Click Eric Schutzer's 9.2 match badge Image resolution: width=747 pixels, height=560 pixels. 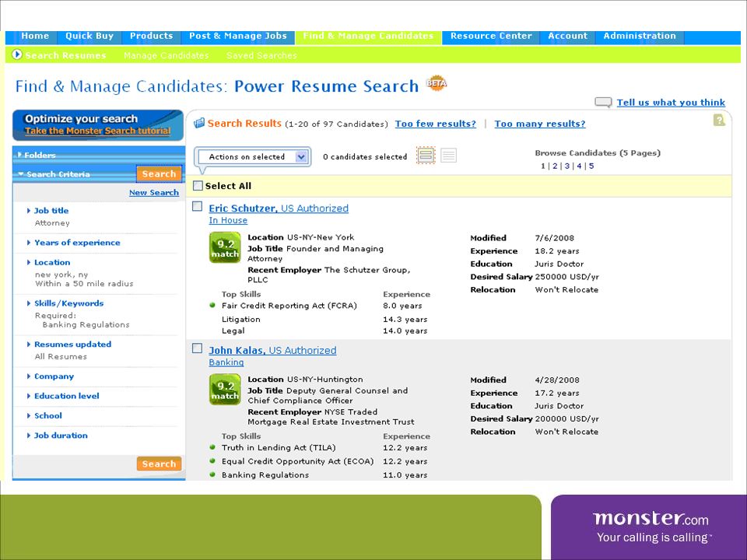click(x=225, y=247)
